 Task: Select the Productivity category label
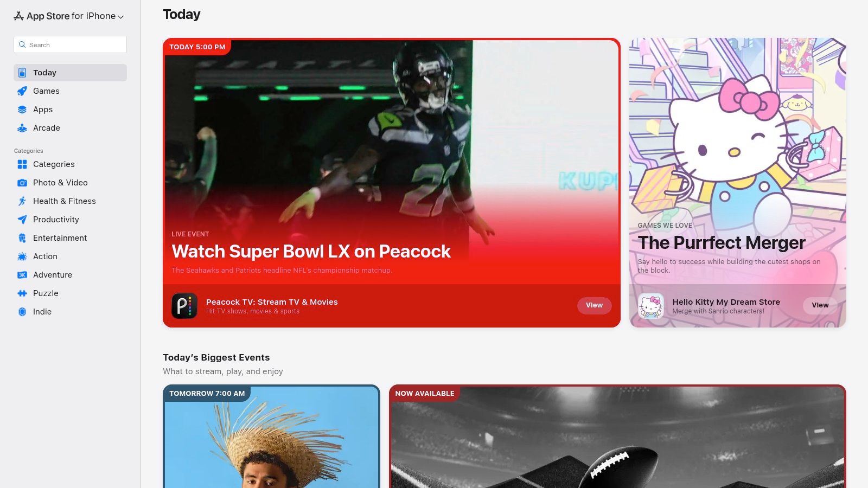56,220
